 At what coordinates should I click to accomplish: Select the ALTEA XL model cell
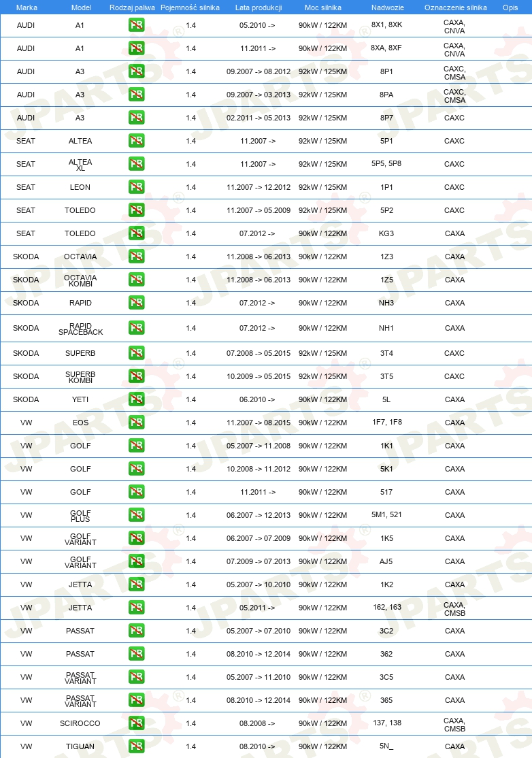[80, 165]
